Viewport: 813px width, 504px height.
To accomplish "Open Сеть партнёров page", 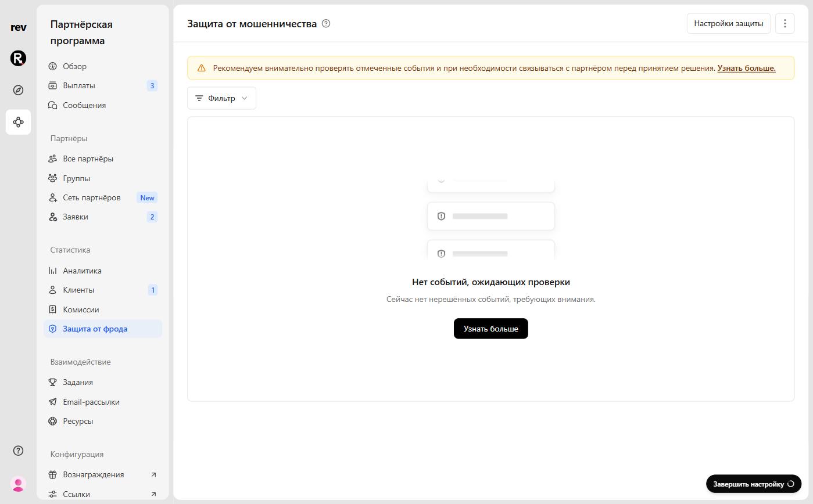I will point(103,197).
